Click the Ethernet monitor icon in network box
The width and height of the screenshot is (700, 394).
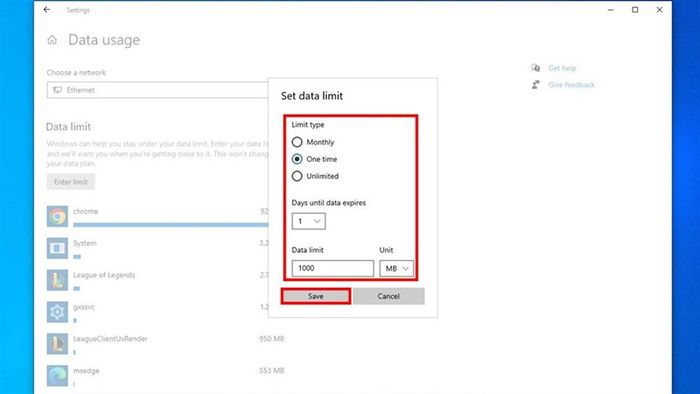tap(58, 90)
